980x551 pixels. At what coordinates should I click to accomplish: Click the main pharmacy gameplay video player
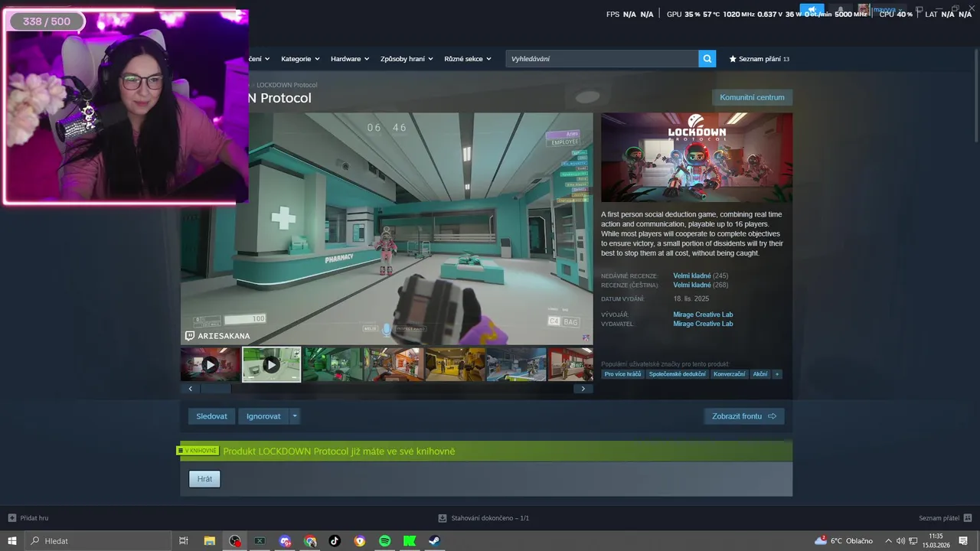pos(387,229)
